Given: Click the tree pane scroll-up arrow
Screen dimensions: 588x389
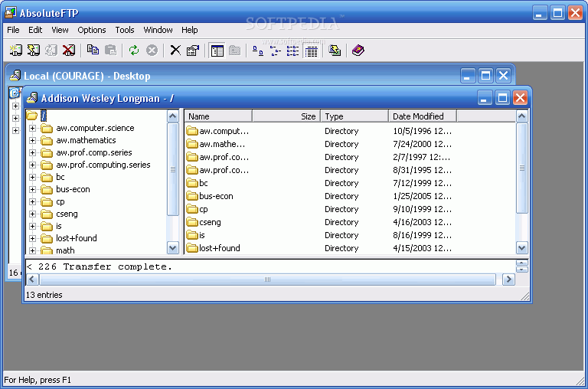Looking at the screenshot, I should (x=173, y=116).
